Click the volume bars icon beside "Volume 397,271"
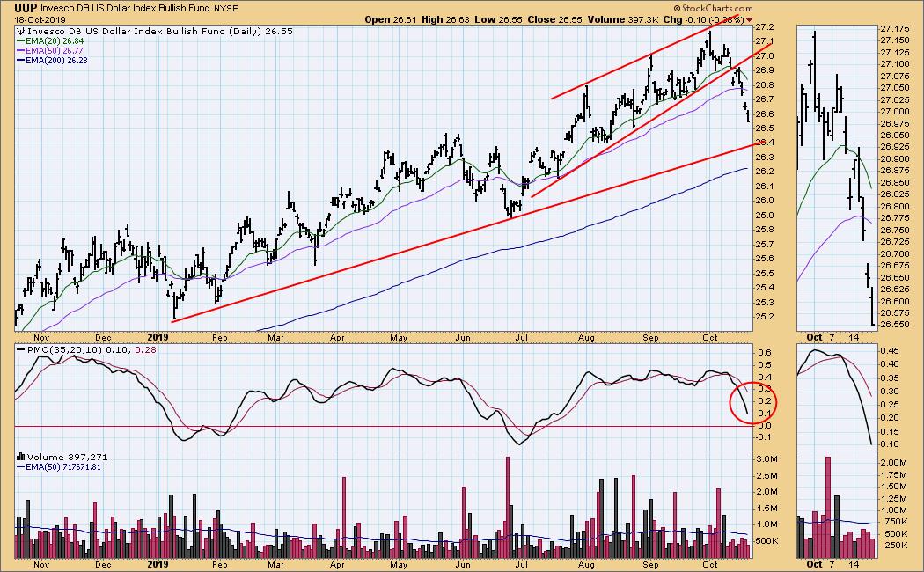 tap(20, 457)
